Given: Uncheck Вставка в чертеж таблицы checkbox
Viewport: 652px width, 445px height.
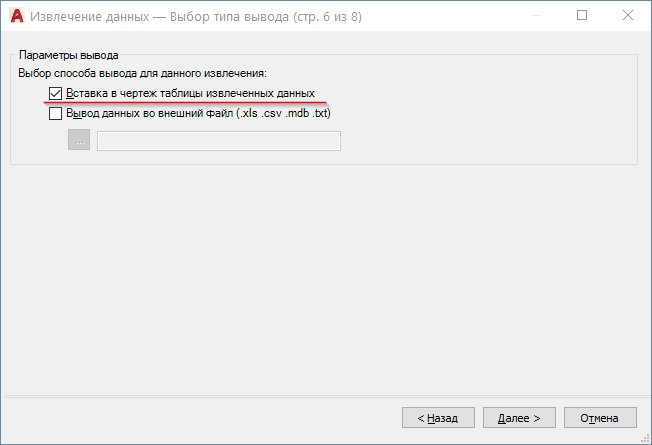Looking at the screenshot, I should 55,93.
